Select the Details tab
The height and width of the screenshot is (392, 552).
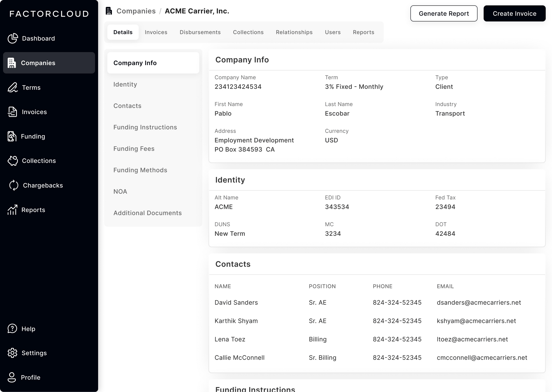coord(123,32)
